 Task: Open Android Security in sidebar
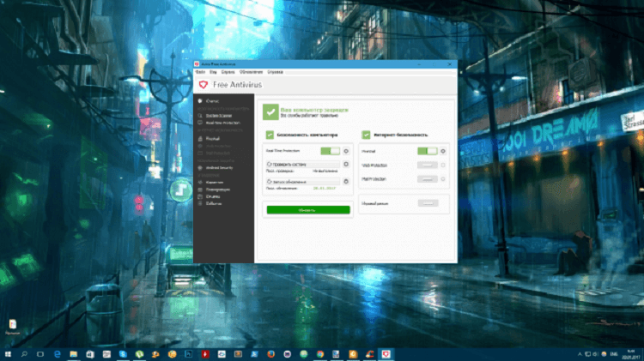(x=217, y=168)
